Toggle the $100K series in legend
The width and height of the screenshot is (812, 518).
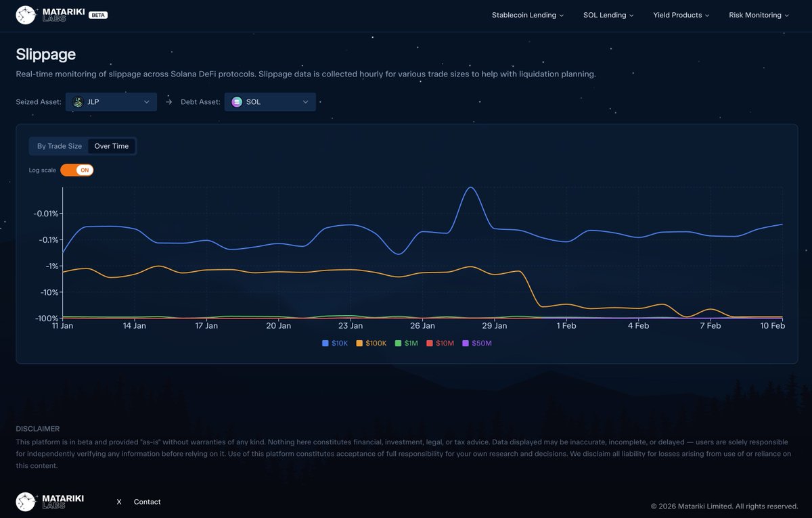(371, 344)
